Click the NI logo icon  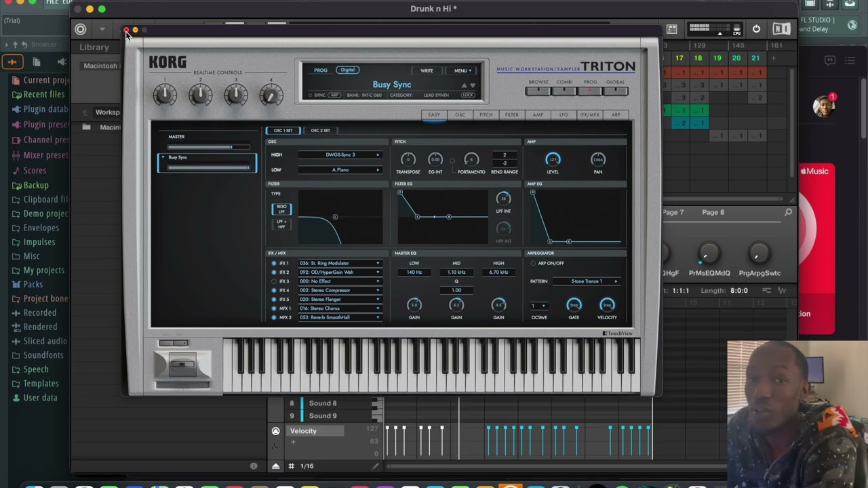pos(781,29)
